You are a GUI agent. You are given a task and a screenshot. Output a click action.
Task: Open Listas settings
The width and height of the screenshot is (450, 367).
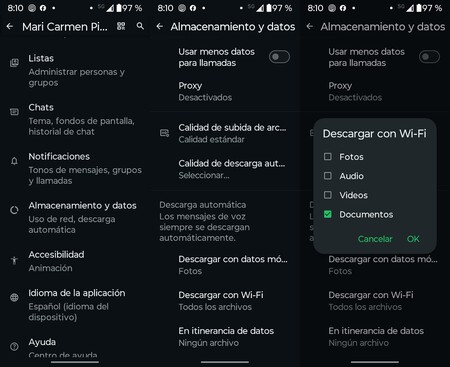click(x=75, y=70)
